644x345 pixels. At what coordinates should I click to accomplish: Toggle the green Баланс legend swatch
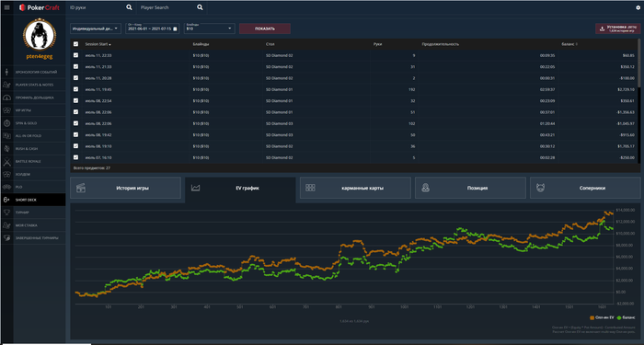tap(618, 318)
